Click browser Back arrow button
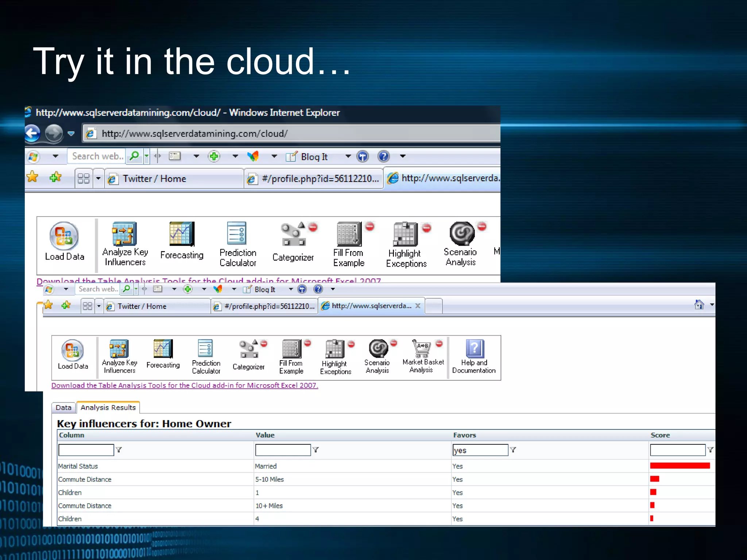Viewport: 747px width, 560px height. pos(33,133)
